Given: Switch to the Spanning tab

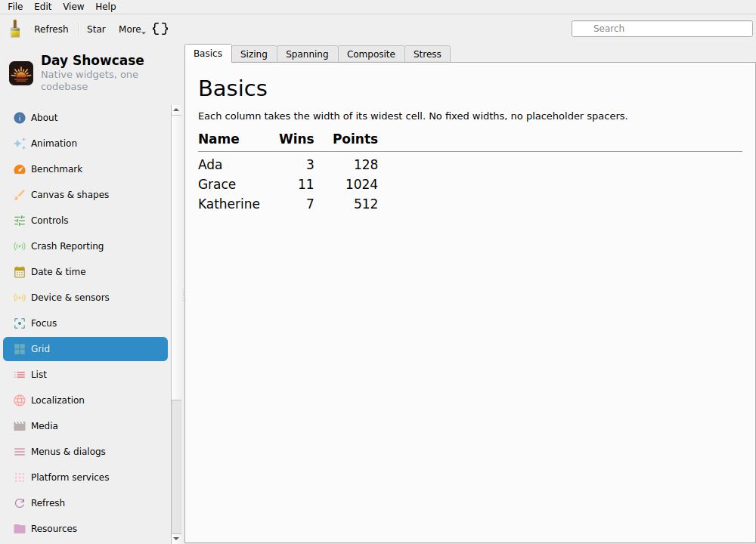Looking at the screenshot, I should [x=307, y=54].
